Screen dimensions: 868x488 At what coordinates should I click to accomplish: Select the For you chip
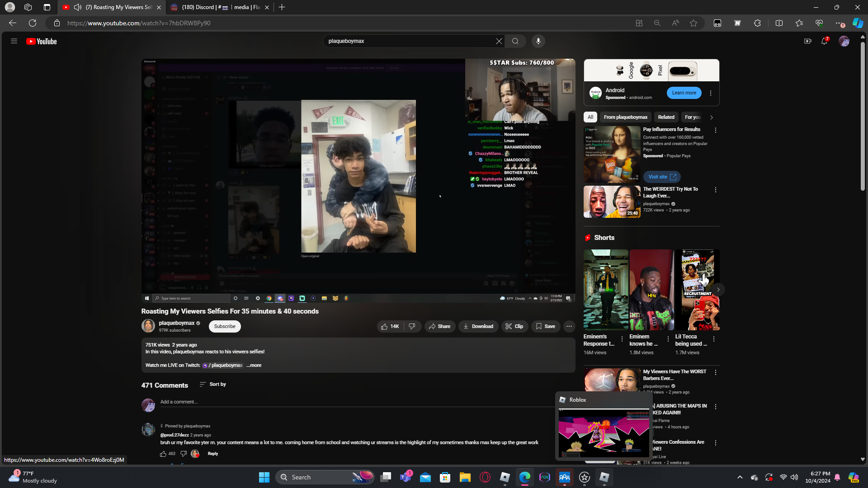[693, 117]
